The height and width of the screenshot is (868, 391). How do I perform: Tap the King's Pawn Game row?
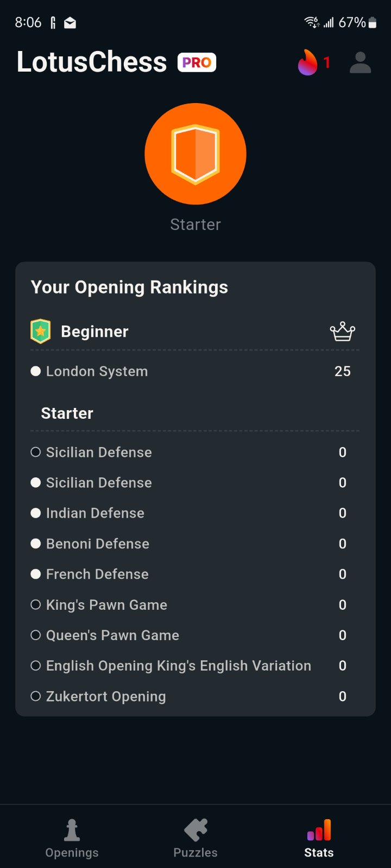pos(106,605)
